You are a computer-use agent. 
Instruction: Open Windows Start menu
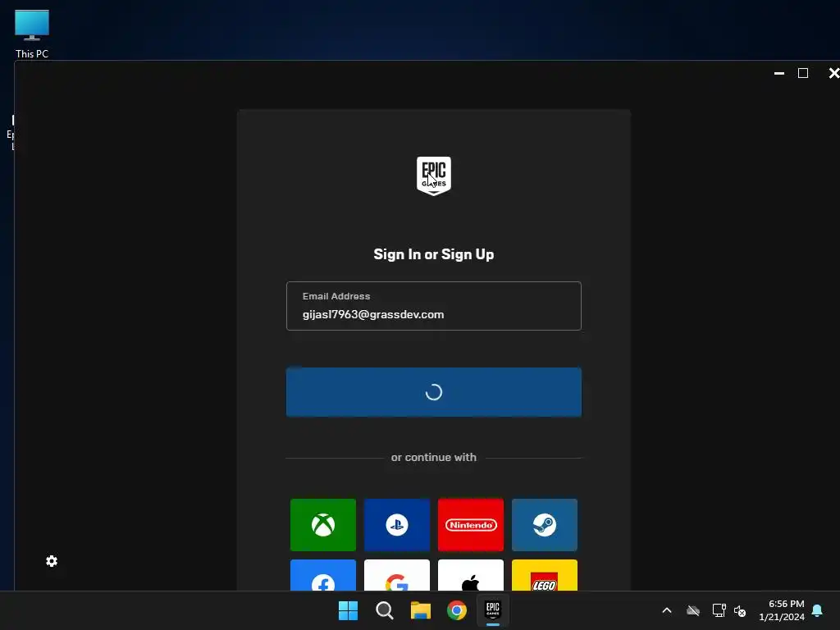[348, 610]
